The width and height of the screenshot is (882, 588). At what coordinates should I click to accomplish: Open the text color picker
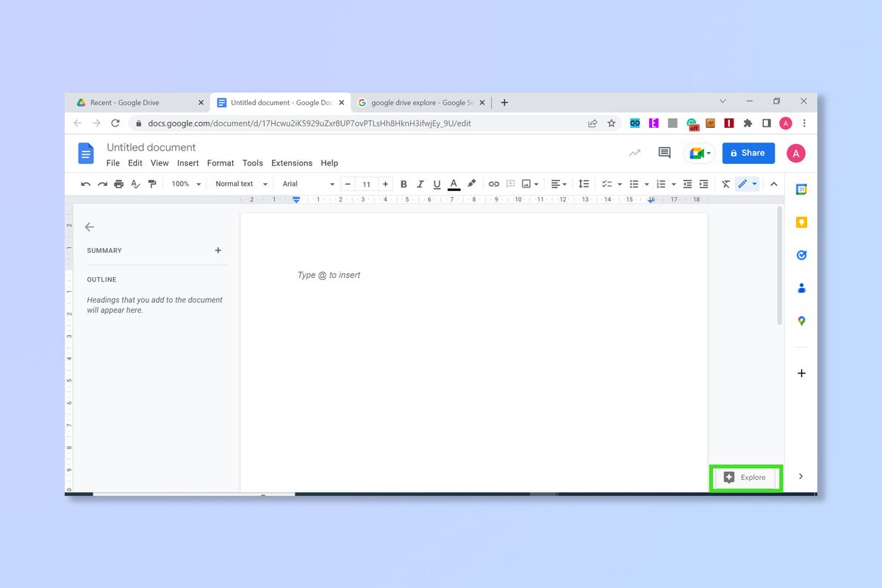coord(453,184)
